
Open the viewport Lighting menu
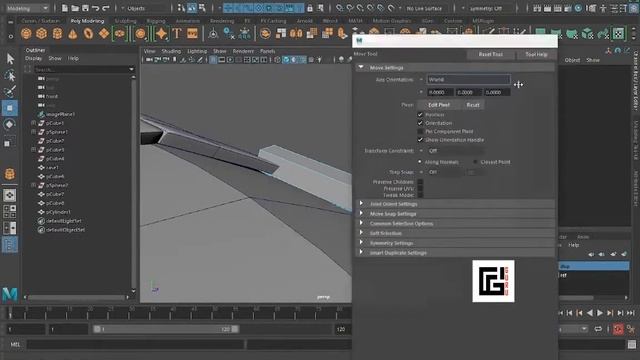click(x=197, y=51)
